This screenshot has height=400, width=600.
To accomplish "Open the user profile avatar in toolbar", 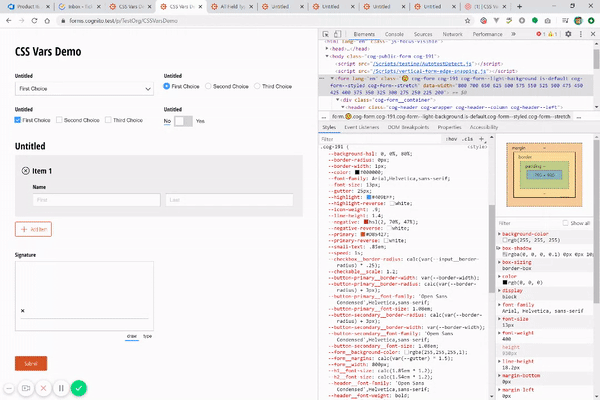I will [578, 21].
